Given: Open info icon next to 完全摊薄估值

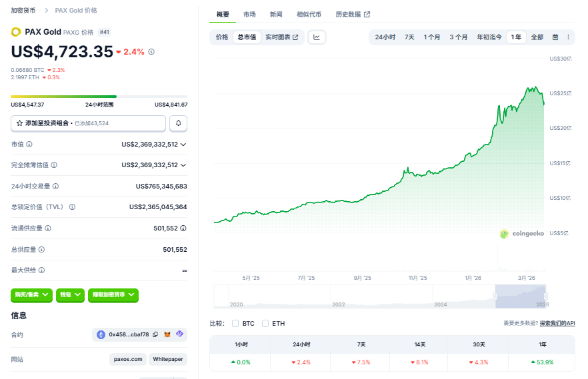Looking at the screenshot, I should point(54,165).
